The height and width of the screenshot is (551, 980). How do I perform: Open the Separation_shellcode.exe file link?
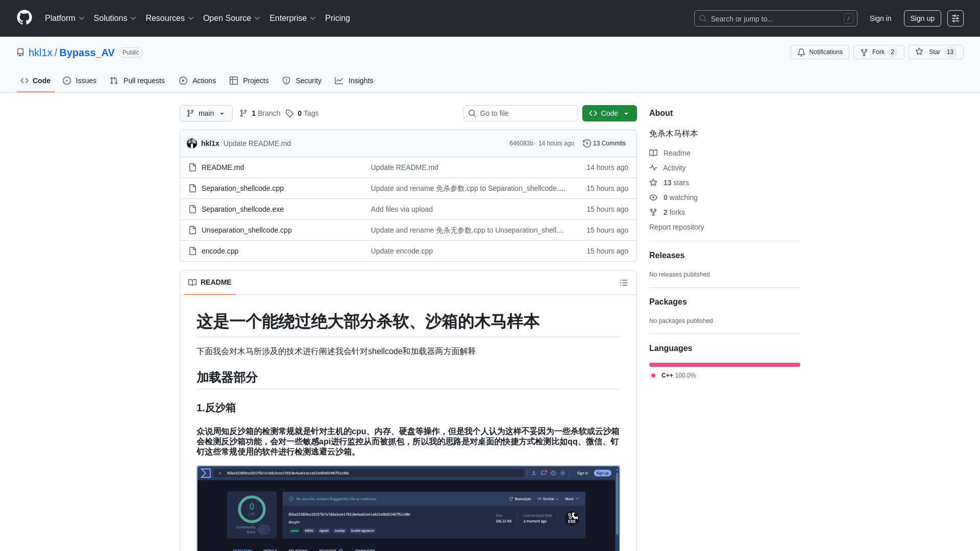[242, 209]
